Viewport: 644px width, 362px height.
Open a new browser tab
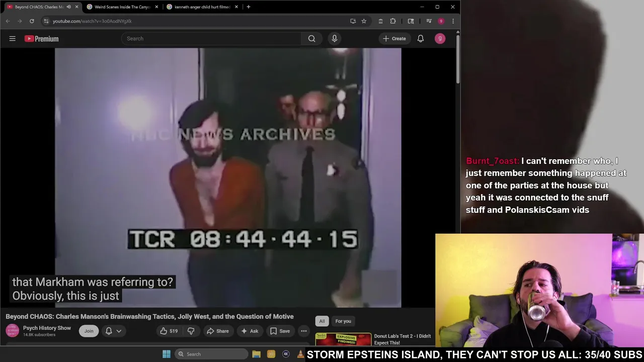(x=248, y=7)
